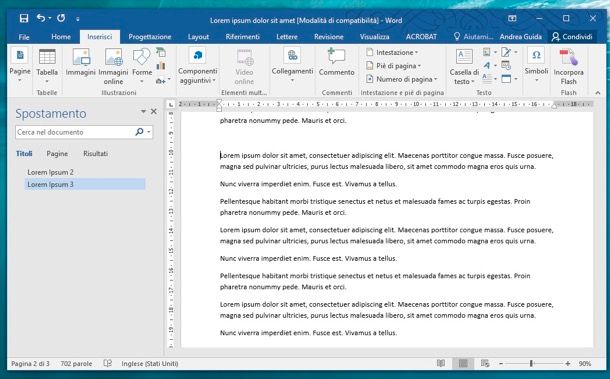Open ribbon display options icon
The width and height of the screenshot is (610, 379).
coord(512,18)
